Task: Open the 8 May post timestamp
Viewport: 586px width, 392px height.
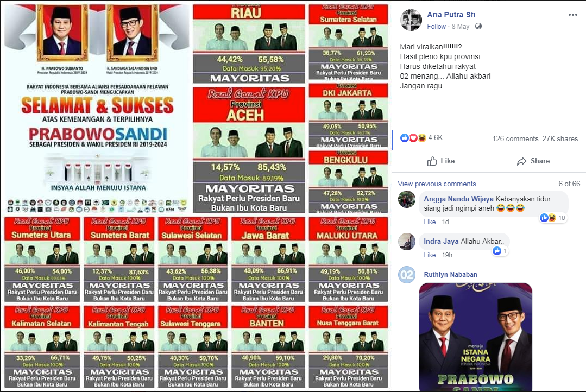Action: click(461, 27)
